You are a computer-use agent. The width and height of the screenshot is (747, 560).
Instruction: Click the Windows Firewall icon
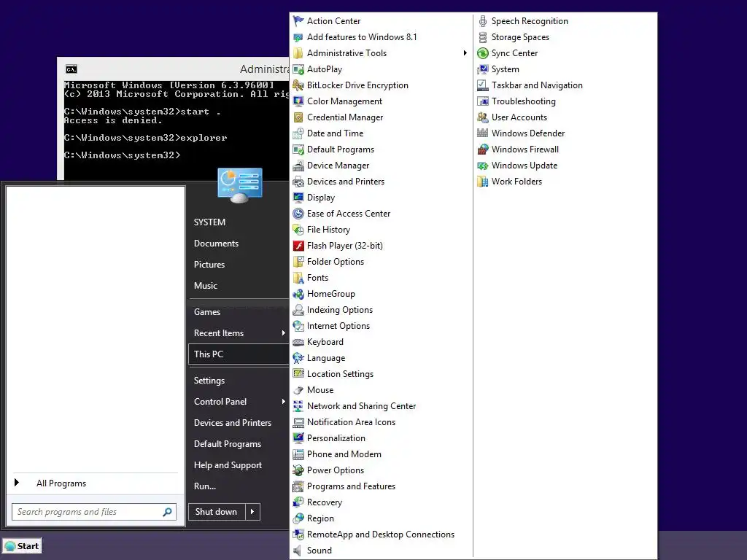tap(483, 149)
